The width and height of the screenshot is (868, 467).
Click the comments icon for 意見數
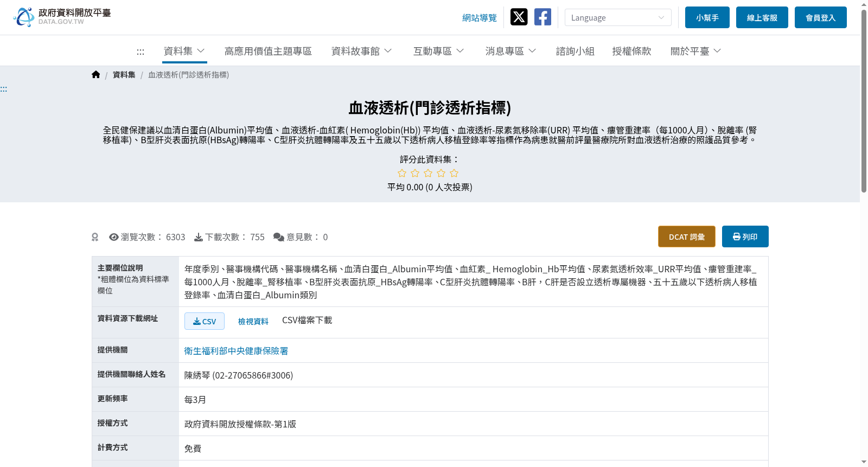279,237
